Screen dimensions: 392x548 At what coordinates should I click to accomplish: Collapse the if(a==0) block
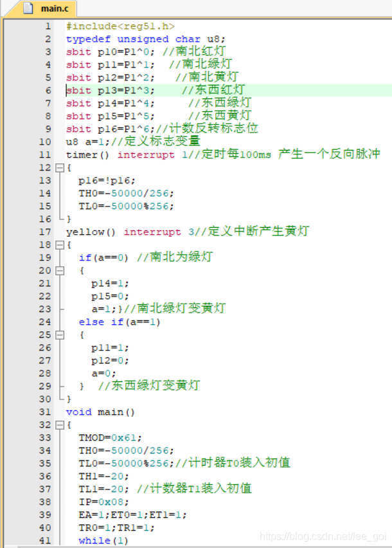(x=60, y=271)
